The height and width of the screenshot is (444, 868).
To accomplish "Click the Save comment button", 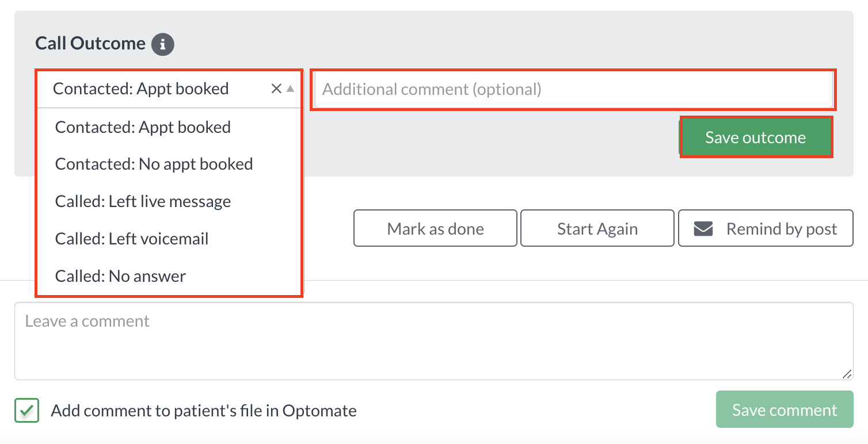I will click(x=785, y=409).
